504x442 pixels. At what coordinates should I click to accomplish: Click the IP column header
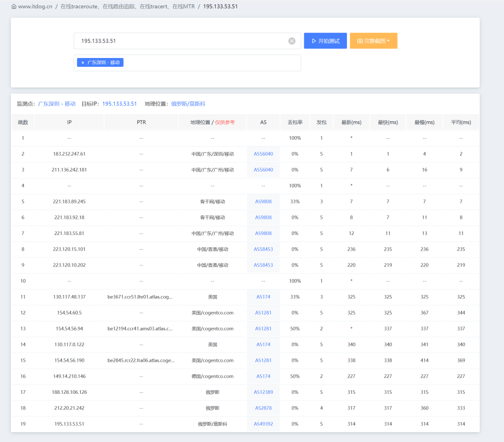click(69, 122)
